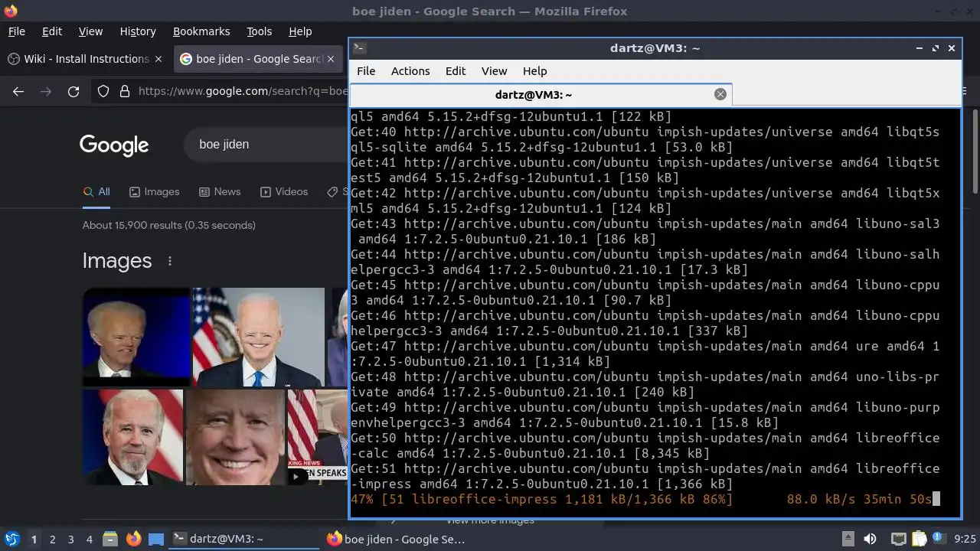Open the terminal View menu
The width and height of the screenshot is (980, 551).
coord(494,70)
